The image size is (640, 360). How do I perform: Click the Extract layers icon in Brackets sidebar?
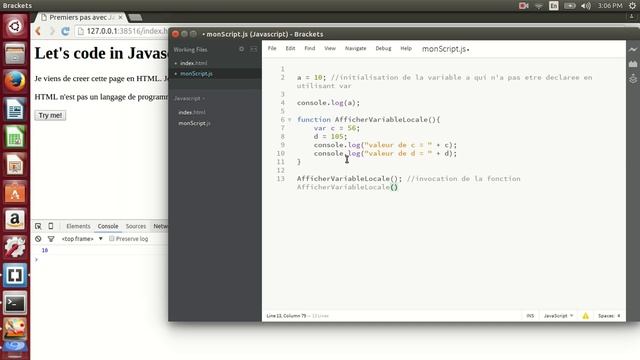pos(633,78)
